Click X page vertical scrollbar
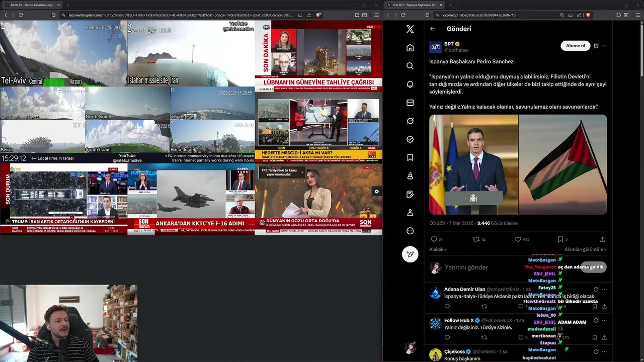The height and width of the screenshot is (362, 644). (x=641, y=50)
